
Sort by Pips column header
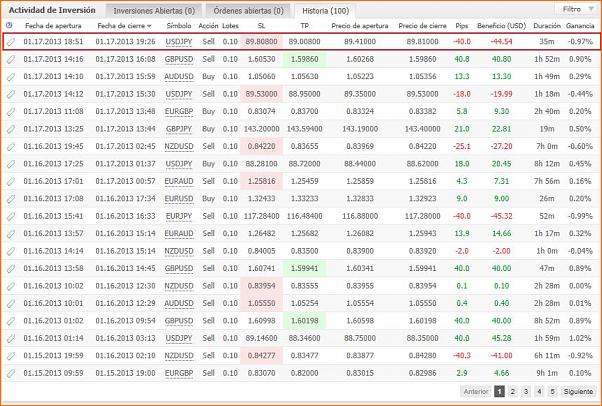[x=462, y=26]
